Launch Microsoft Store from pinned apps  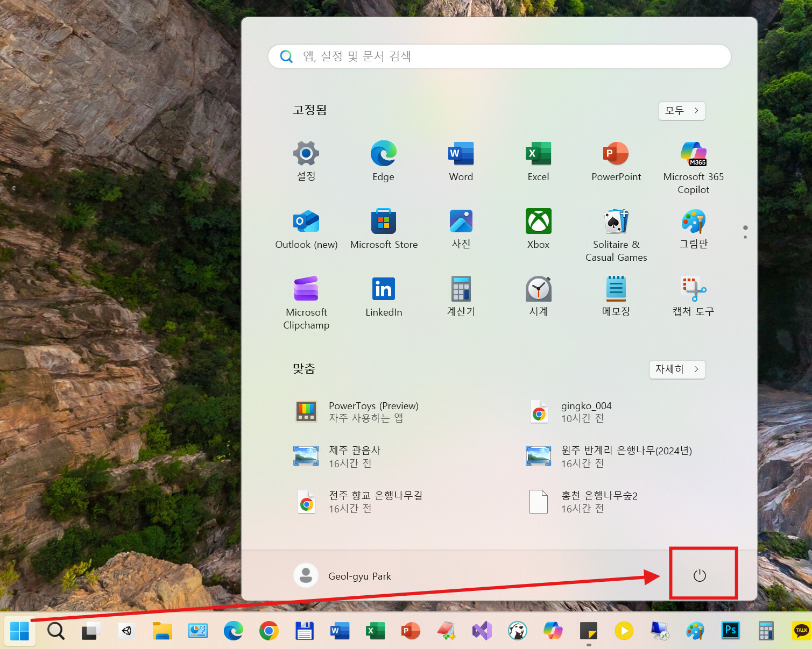point(384,229)
